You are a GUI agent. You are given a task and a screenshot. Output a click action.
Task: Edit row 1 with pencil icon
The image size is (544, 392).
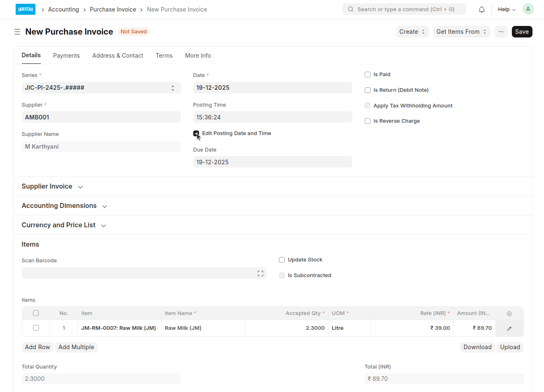[509, 329]
